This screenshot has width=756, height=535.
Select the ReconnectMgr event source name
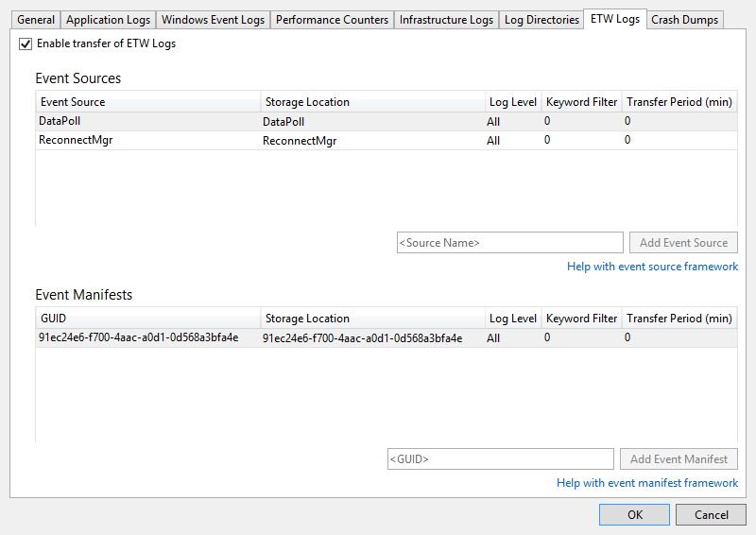pos(76,140)
